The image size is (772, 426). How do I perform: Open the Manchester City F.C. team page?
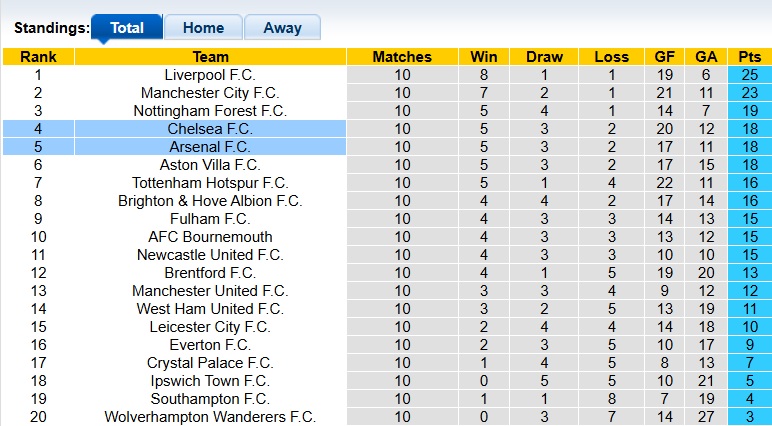tap(210, 93)
